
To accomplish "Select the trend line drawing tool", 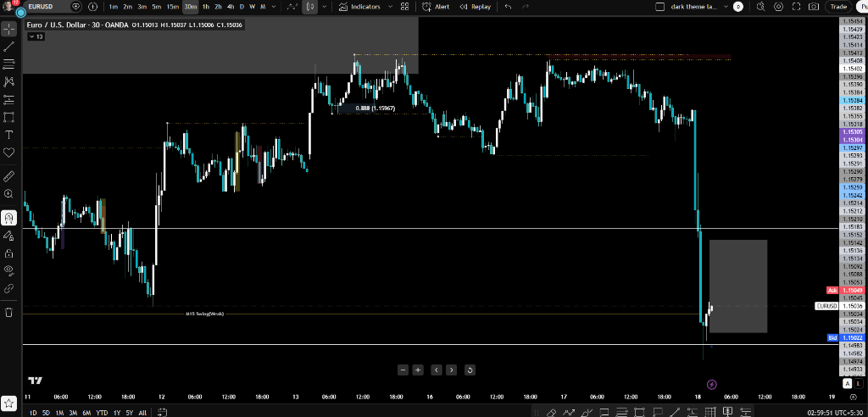I will tap(8, 47).
